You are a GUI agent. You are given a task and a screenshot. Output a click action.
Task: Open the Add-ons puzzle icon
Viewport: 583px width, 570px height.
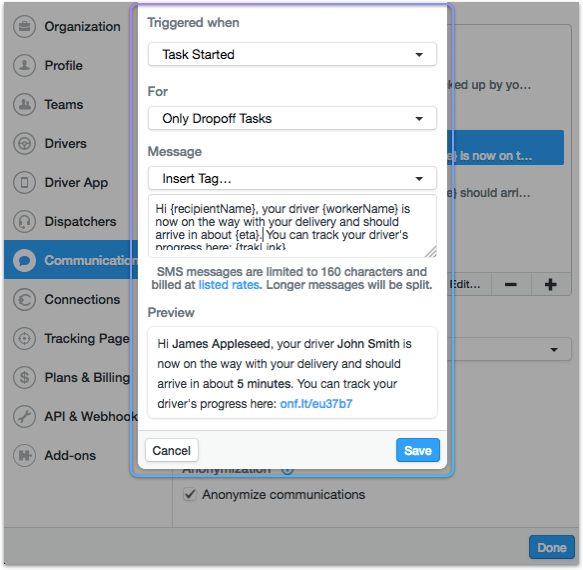25,455
